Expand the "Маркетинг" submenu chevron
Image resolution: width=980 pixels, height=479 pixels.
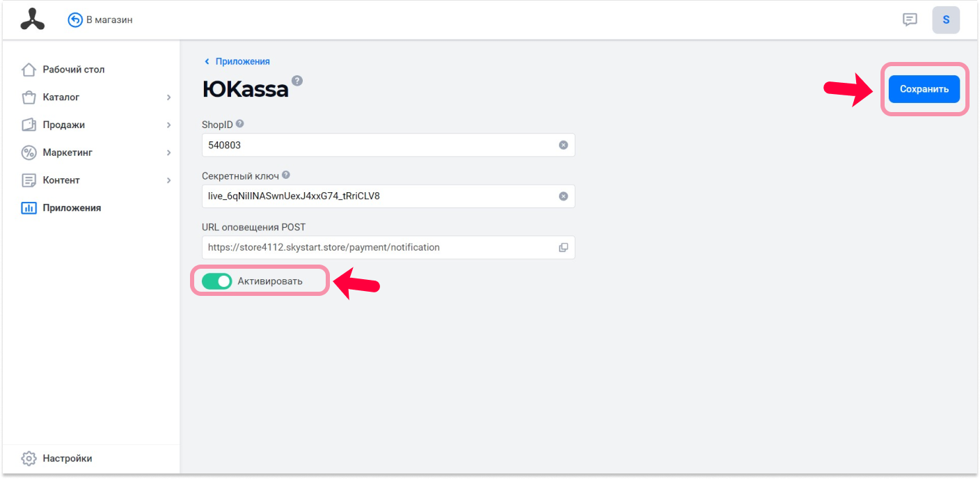(168, 152)
